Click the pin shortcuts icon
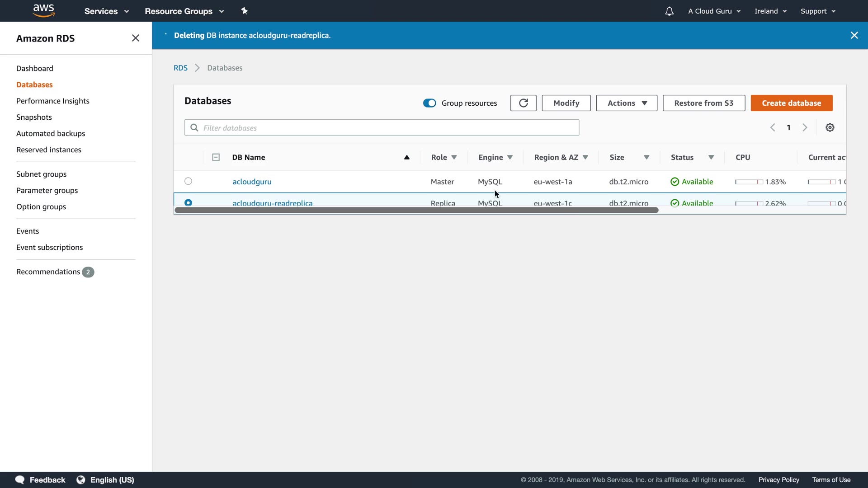 245,11
